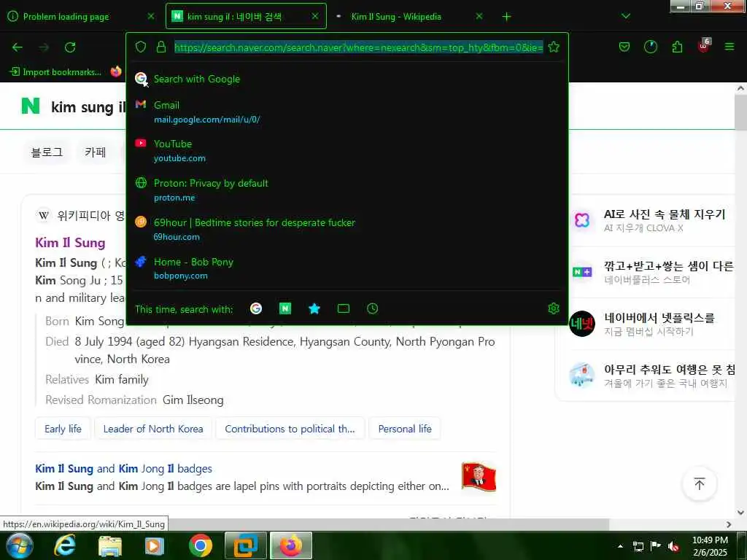Screen dimensions: 747x560
Task: Open Proton: Privacy by default suggestion
Action: point(347,190)
